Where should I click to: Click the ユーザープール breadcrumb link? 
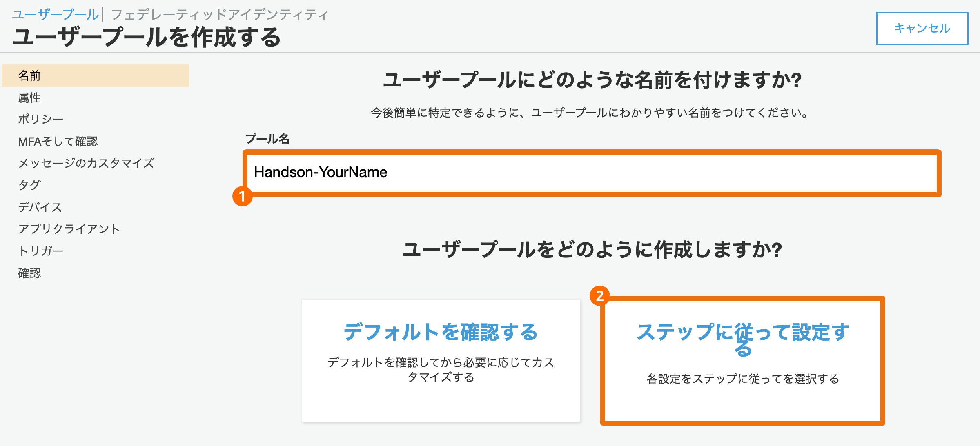pyautogui.click(x=55, y=15)
